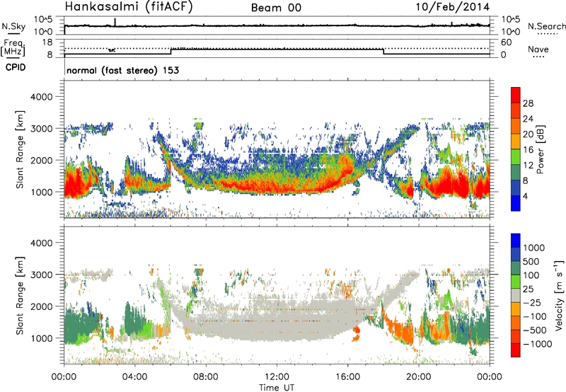566x392 pixels.
Task: Click the noise spike near 03:00 in the N.Sky trace
Action: pos(115,22)
